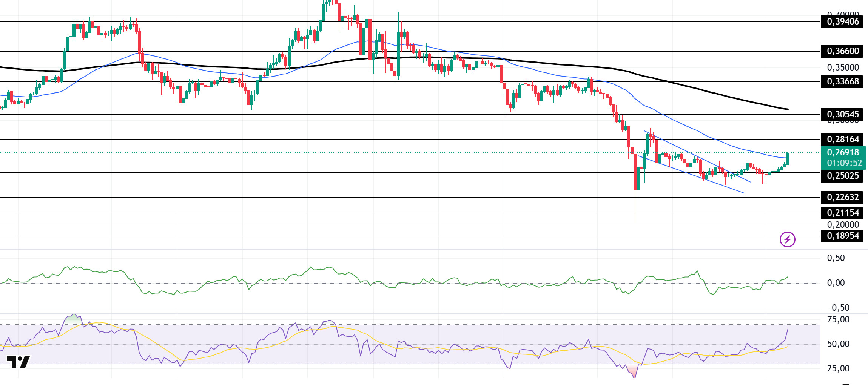Screen dimensions: 868x385
Task: Click the 0,22632 price level label
Action: pyautogui.click(x=842, y=197)
